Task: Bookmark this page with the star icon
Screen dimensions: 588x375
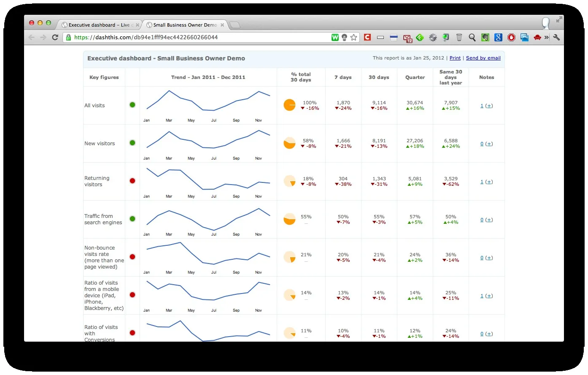Action: (x=353, y=37)
